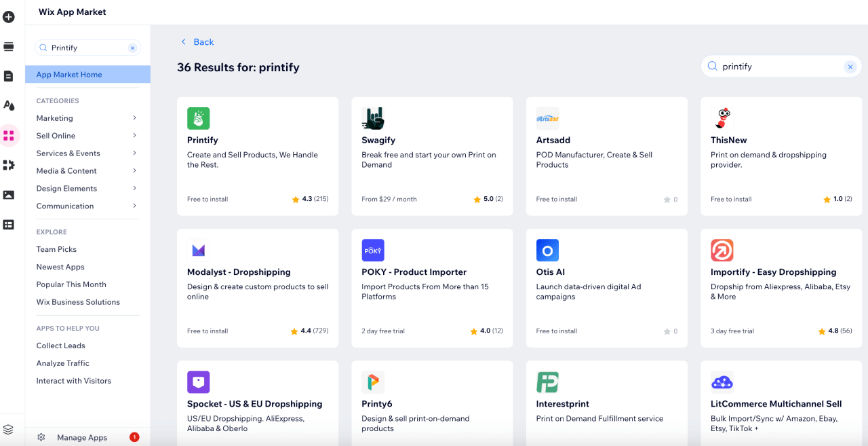The image size is (868, 446).
Task: Open the Sections strip icon in left rail
Action: pos(9,47)
